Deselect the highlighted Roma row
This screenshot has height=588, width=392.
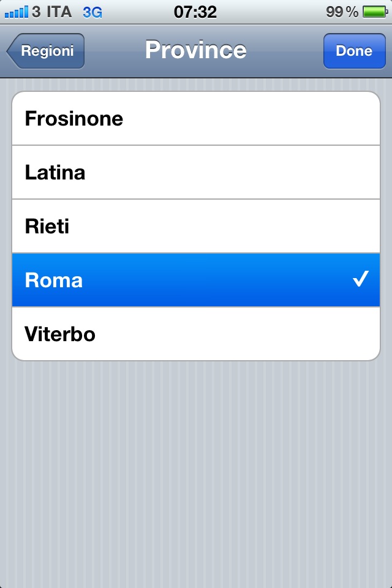pyautogui.click(x=196, y=280)
